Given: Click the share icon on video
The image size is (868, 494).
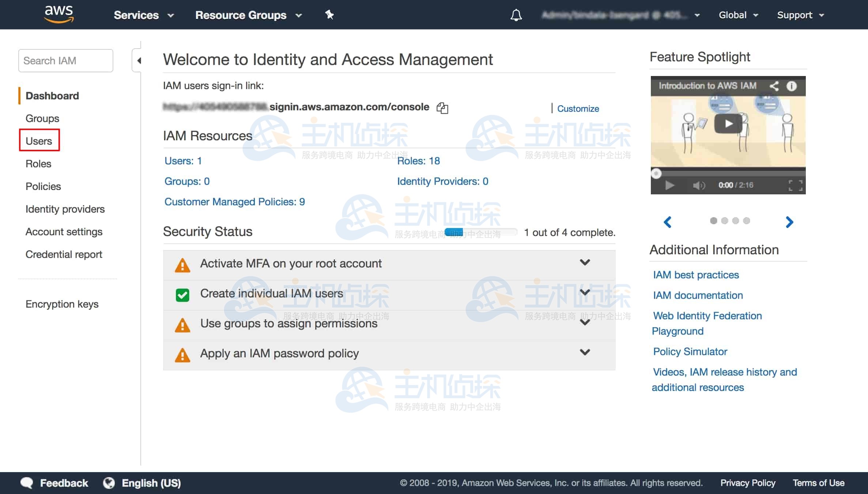Looking at the screenshot, I should pos(774,86).
